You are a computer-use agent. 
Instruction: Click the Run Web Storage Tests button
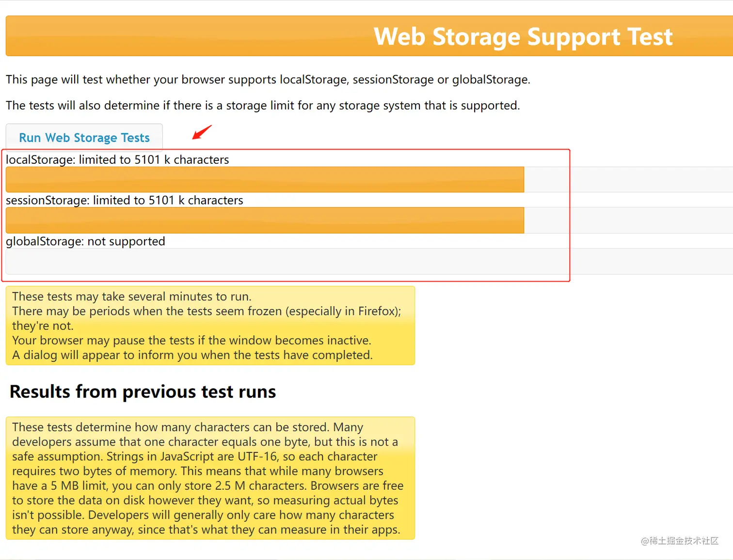point(84,138)
